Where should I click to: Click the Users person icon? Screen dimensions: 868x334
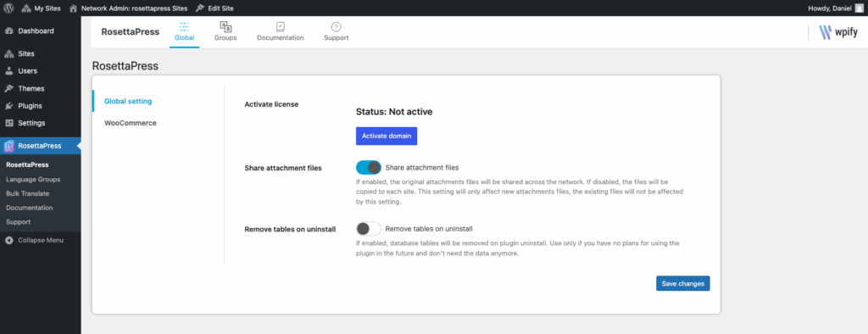(x=8, y=71)
